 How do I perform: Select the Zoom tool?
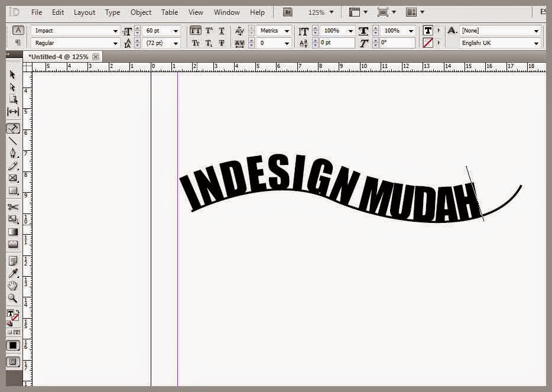pos(13,299)
